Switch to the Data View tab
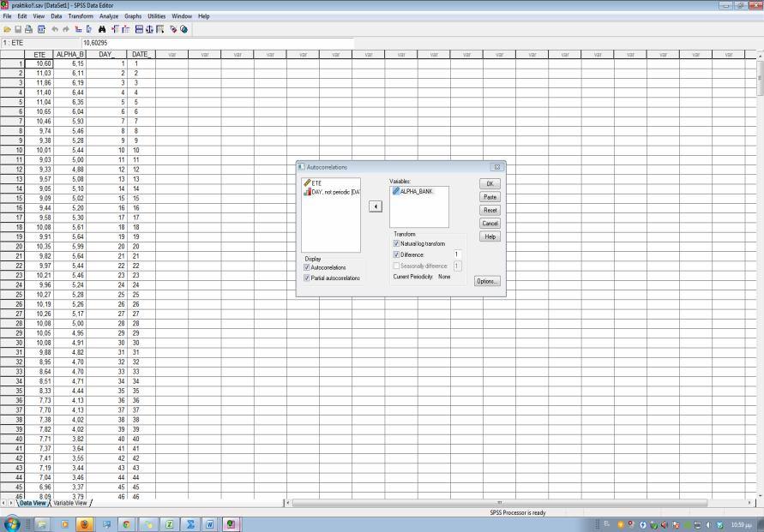The width and height of the screenshot is (764, 532). point(33,503)
